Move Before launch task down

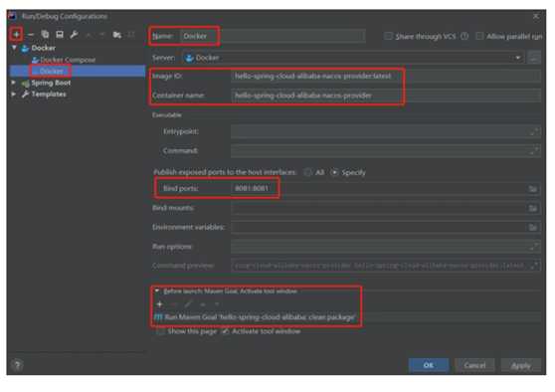point(217,304)
